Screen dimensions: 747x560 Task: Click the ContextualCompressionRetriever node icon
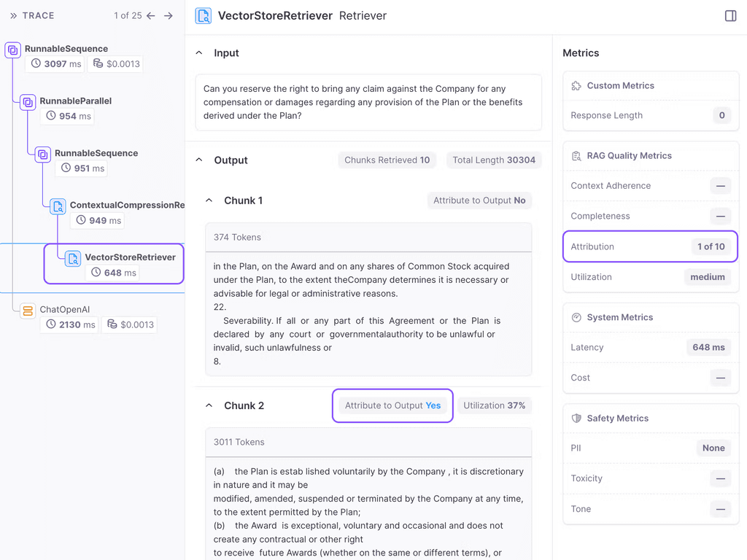[57, 206]
